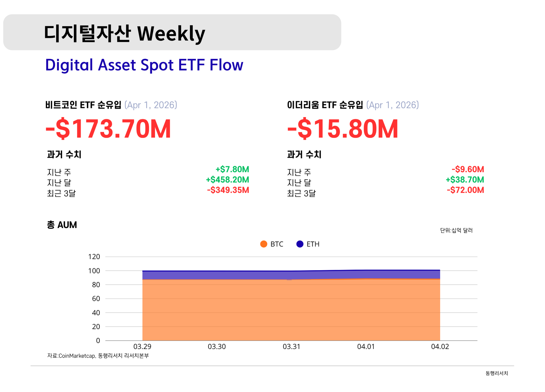Toggle the BTC series legend label
This screenshot has height=392, width=545.
(x=277, y=244)
